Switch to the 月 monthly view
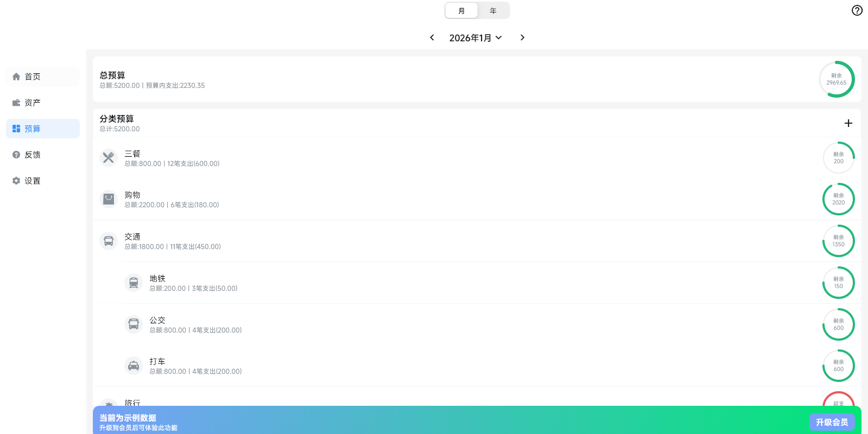 tap(461, 11)
